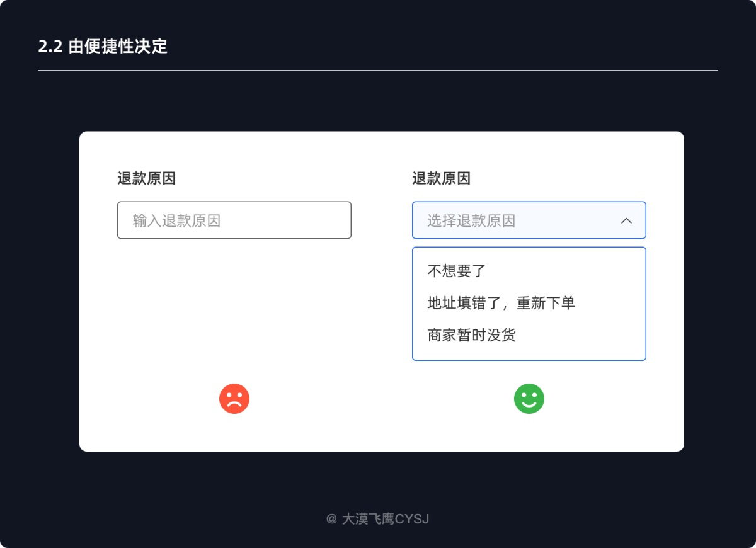Click the placeholder text 输入退款原因
This screenshot has width=756, height=548.
(176, 220)
